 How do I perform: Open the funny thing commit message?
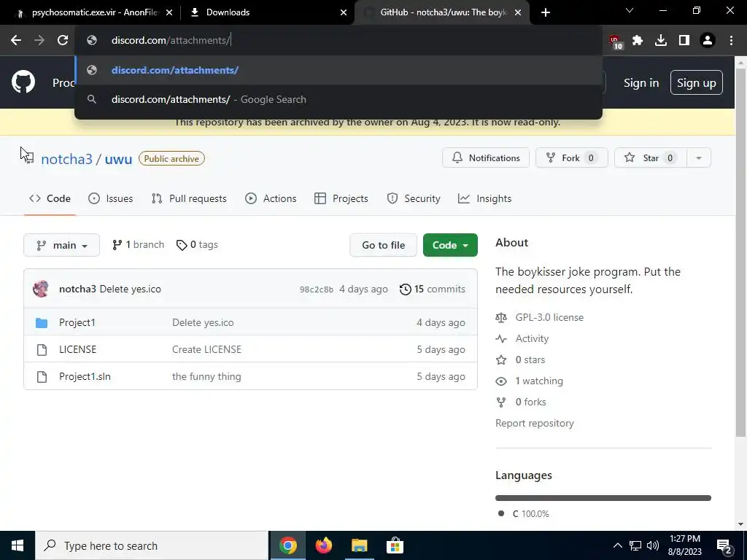click(206, 377)
